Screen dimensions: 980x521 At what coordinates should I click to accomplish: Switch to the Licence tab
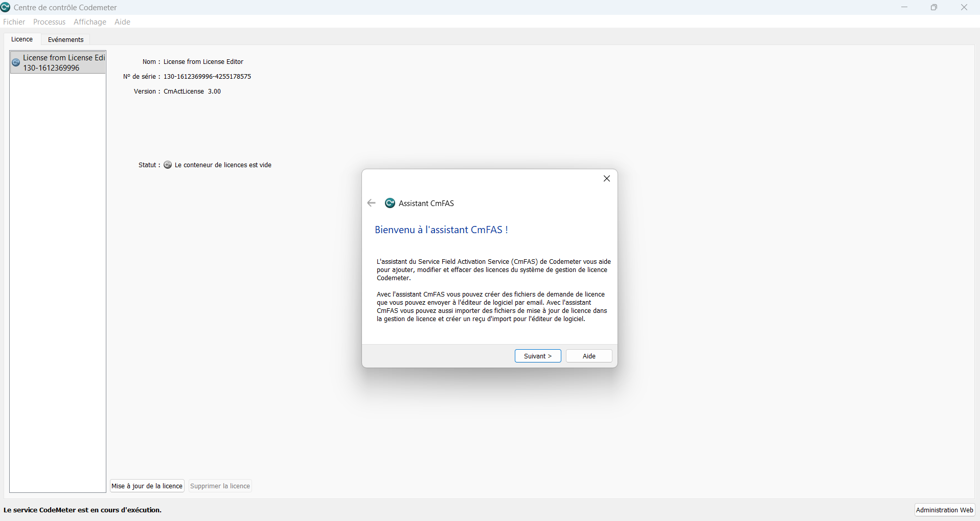pyautogui.click(x=22, y=39)
